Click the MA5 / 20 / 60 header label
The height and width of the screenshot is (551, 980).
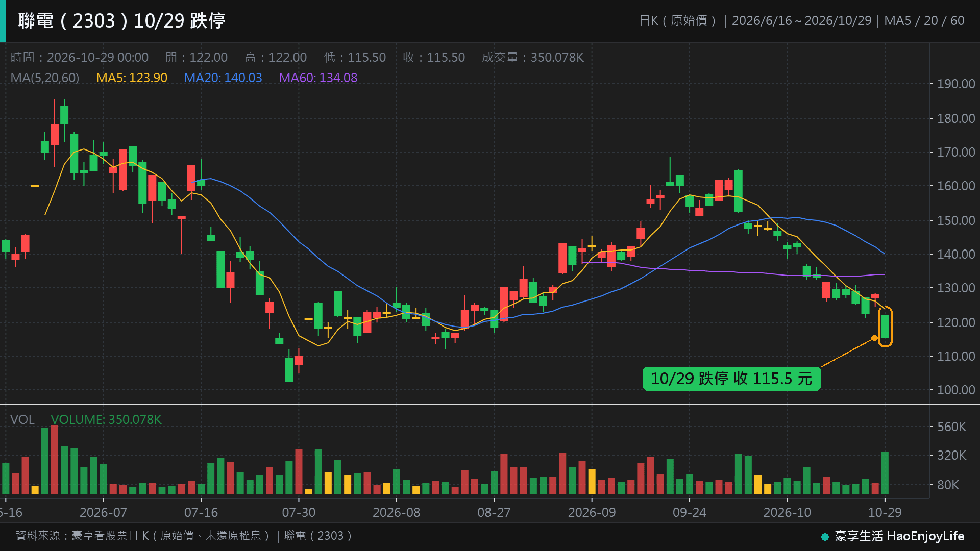tap(924, 21)
